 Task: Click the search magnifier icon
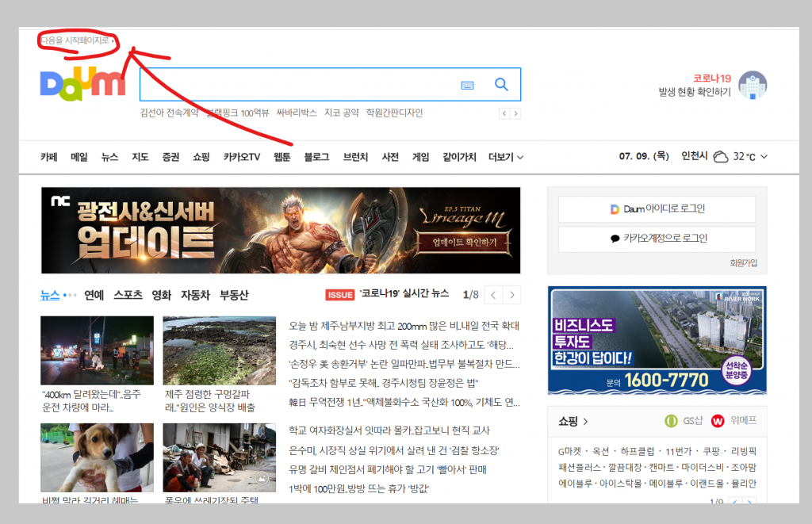501,84
